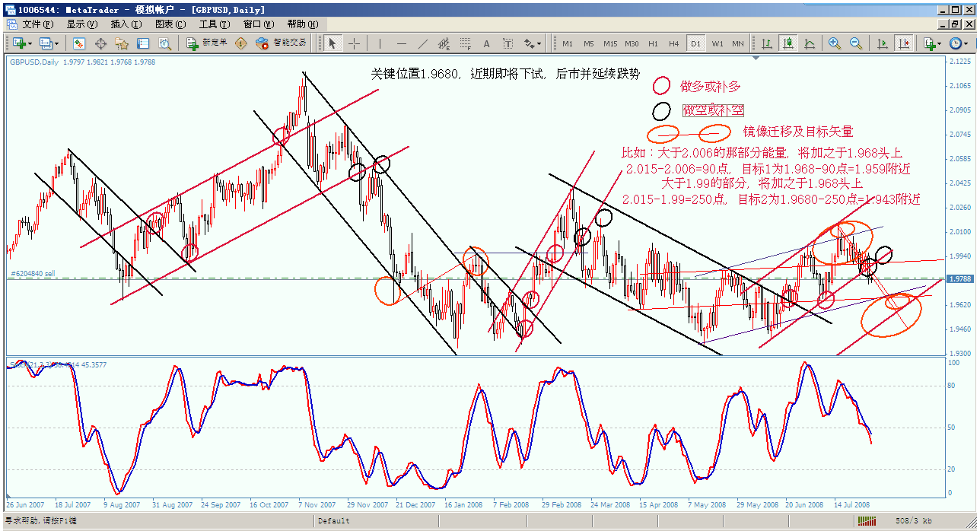This screenshot has width=980, height=531.
Task: Zoom in on the chart
Action: click(835, 43)
